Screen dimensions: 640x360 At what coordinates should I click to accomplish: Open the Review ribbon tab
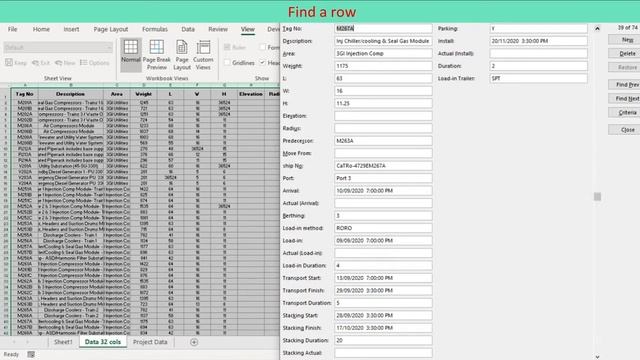pos(218,29)
